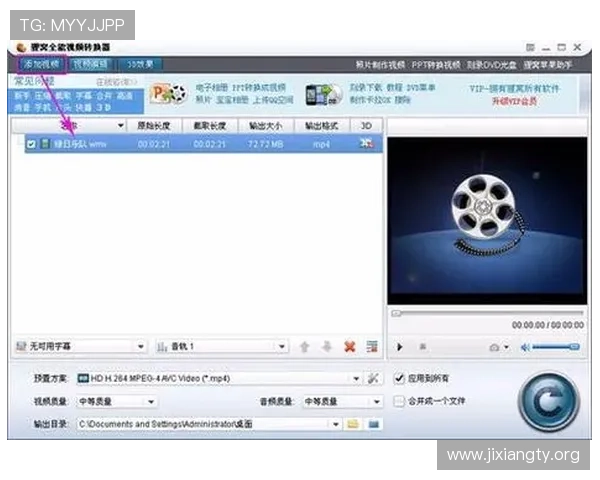Toggle the 应用到所有 checkbox

[399, 378]
